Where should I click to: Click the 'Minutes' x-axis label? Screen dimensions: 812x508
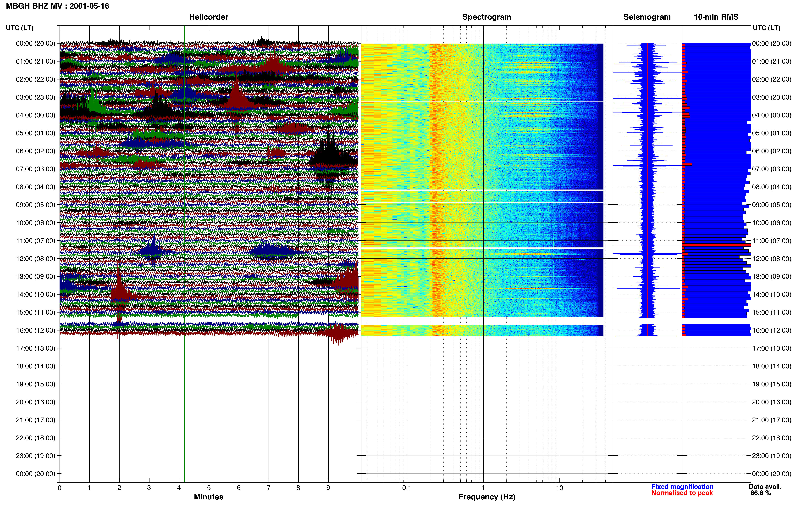coord(209,497)
